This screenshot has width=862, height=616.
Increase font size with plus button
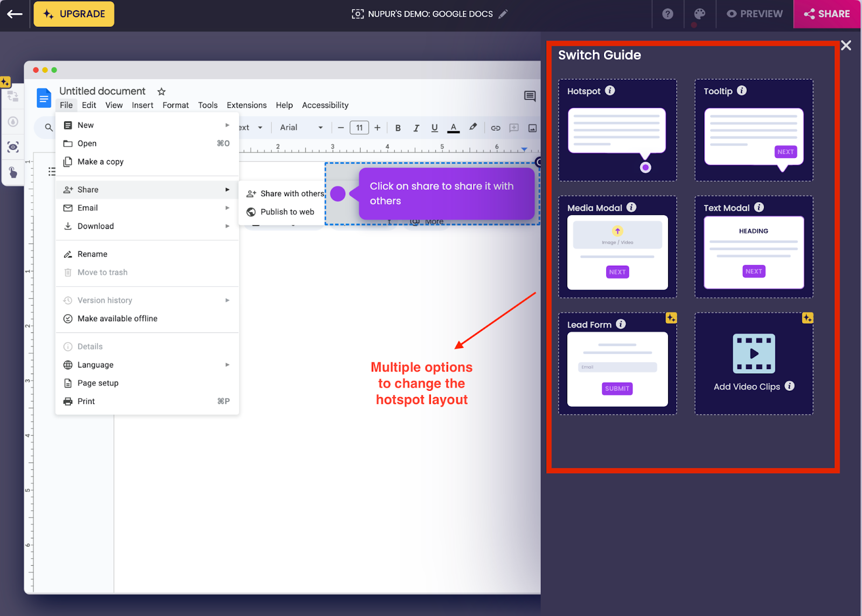pos(378,128)
